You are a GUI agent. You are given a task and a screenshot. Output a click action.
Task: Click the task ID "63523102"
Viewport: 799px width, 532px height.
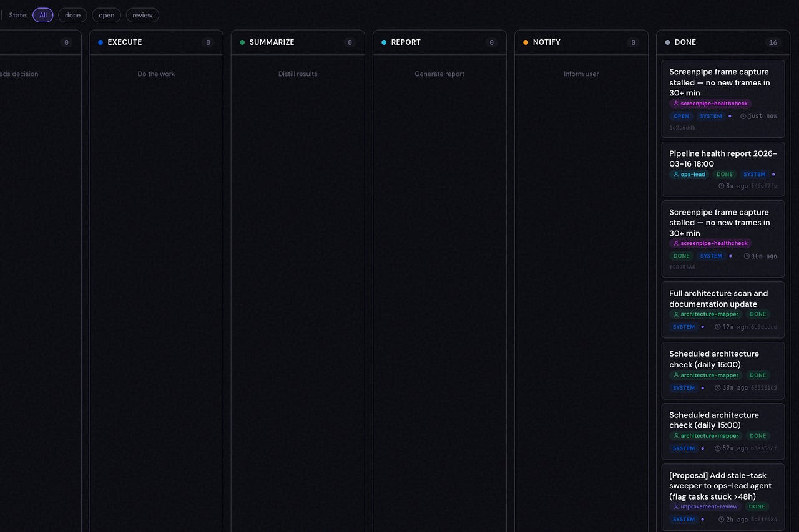(x=764, y=388)
